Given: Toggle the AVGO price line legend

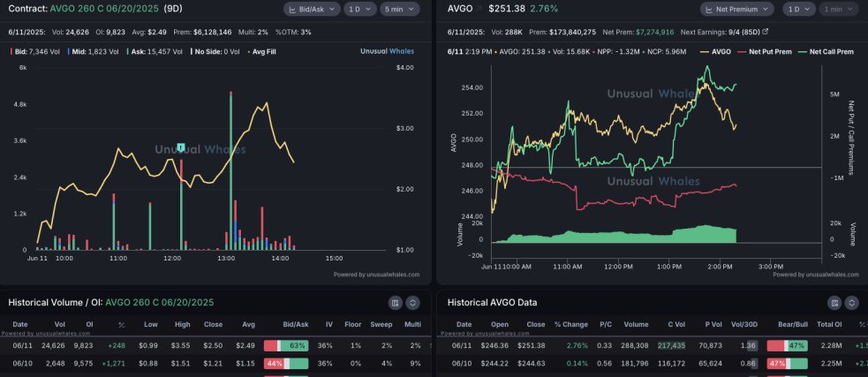Looking at the screenshot, I should pyautogui.click(x=715, y=51).
